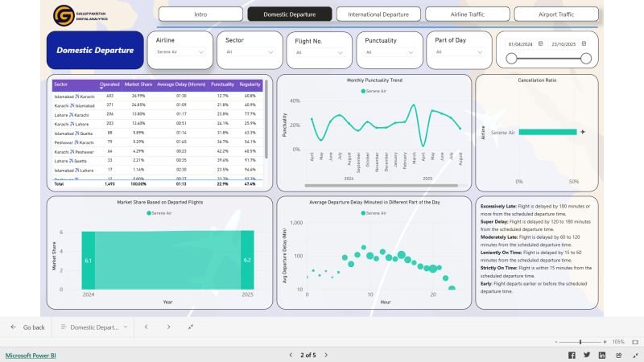
Task: Switch to International Departure tab
Action: tap(378, 14)
